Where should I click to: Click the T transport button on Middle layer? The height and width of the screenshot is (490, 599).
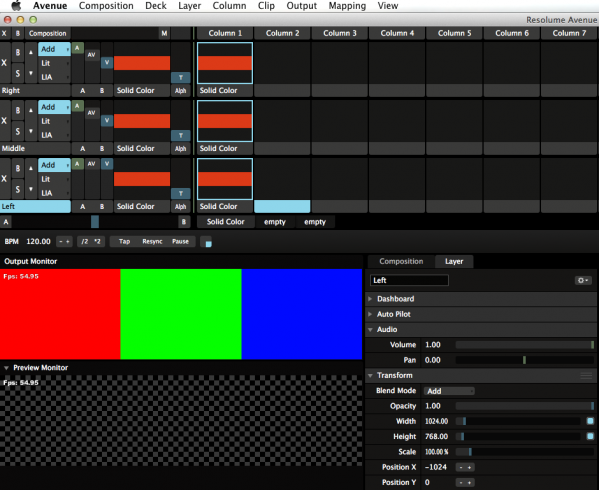[181, 136]
